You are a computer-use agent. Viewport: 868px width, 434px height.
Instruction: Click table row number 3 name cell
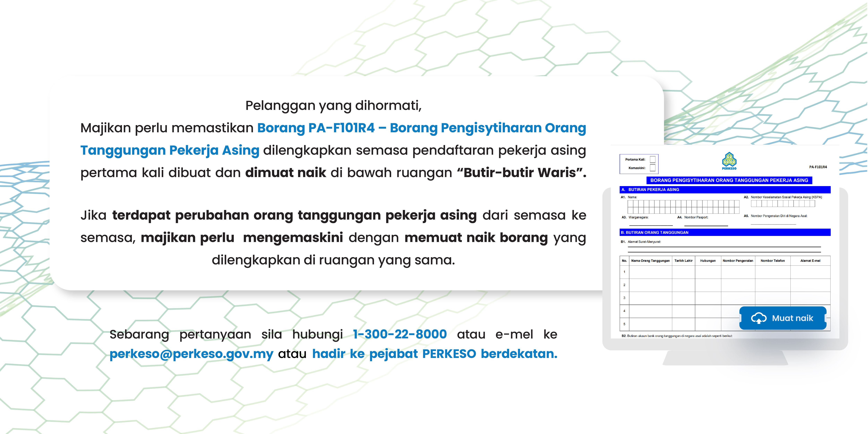point(650,298)
